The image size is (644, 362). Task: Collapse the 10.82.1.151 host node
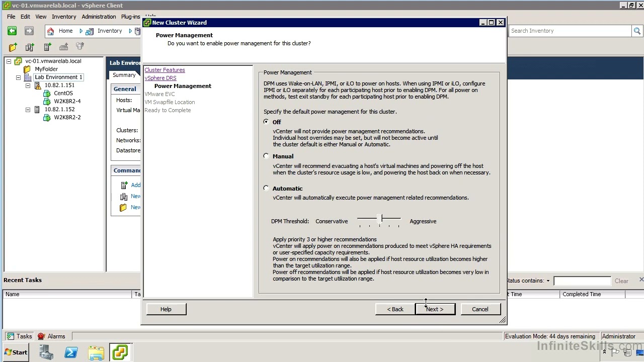(28, 85)
